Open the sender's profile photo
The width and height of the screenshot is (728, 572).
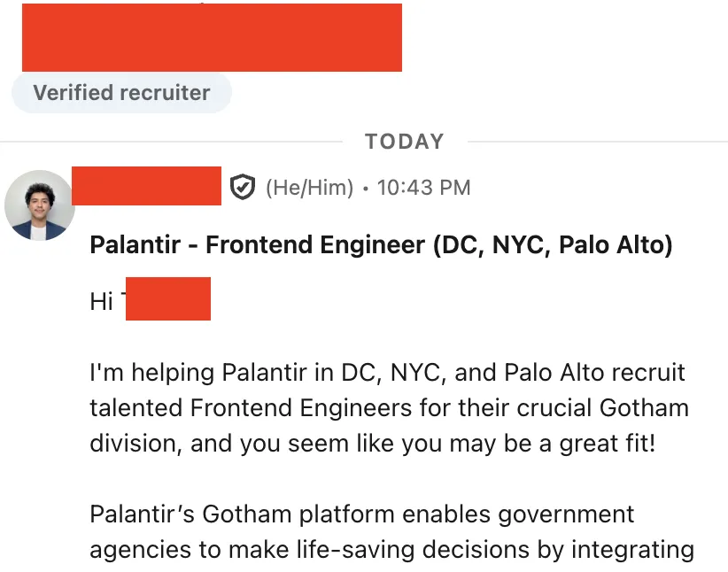40,205
